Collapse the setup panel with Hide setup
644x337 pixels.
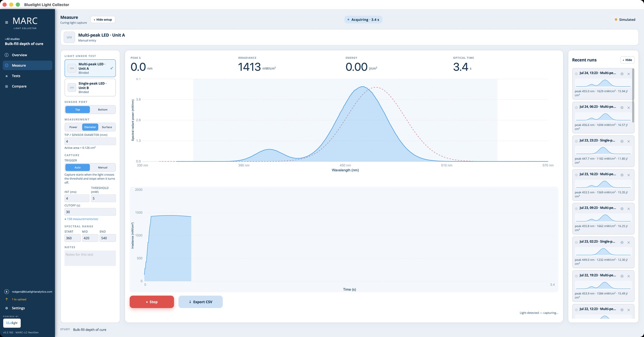(103, 20)
